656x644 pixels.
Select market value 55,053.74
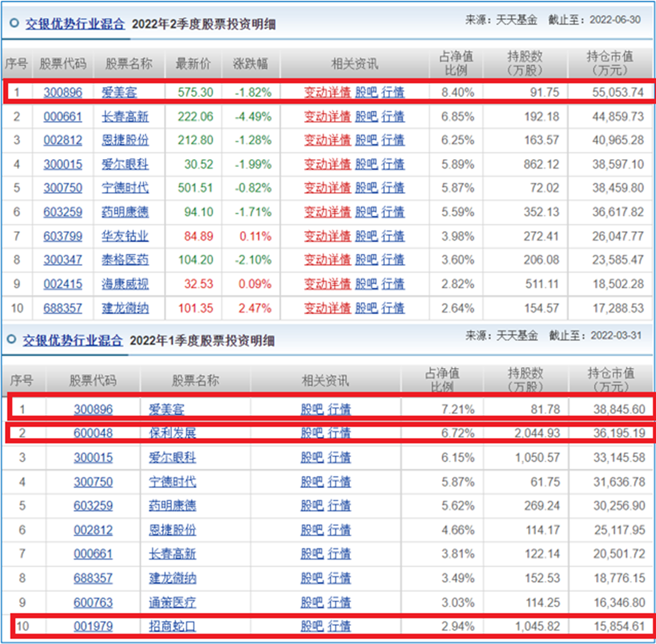click(618, 92)
